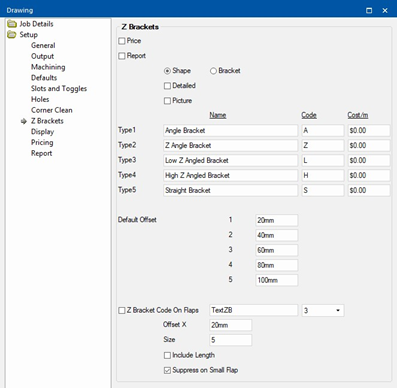Open Output settings in the tree
The height and width of the screenshot is (388, 397).
tap(42, 56)
